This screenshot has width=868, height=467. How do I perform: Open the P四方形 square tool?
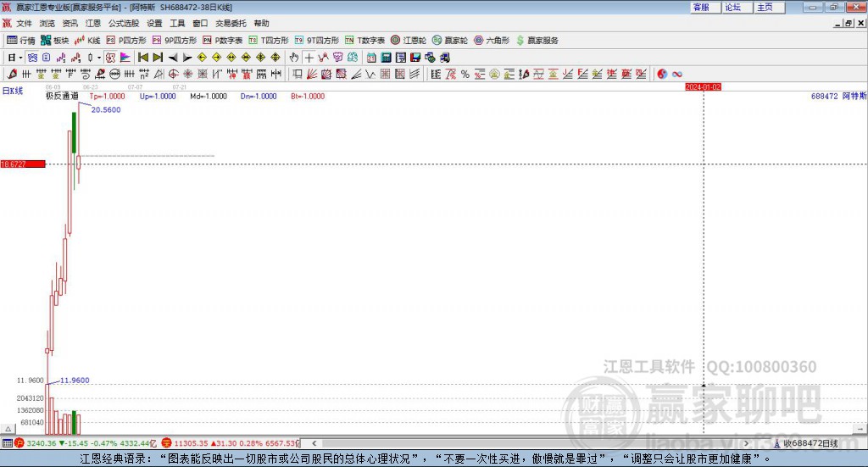click(x=125, y=41)
